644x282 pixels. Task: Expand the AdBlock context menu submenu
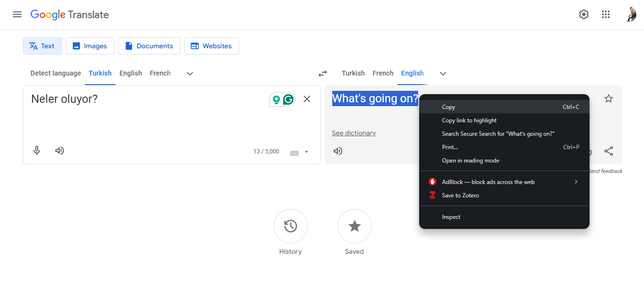tap(576, 182)
